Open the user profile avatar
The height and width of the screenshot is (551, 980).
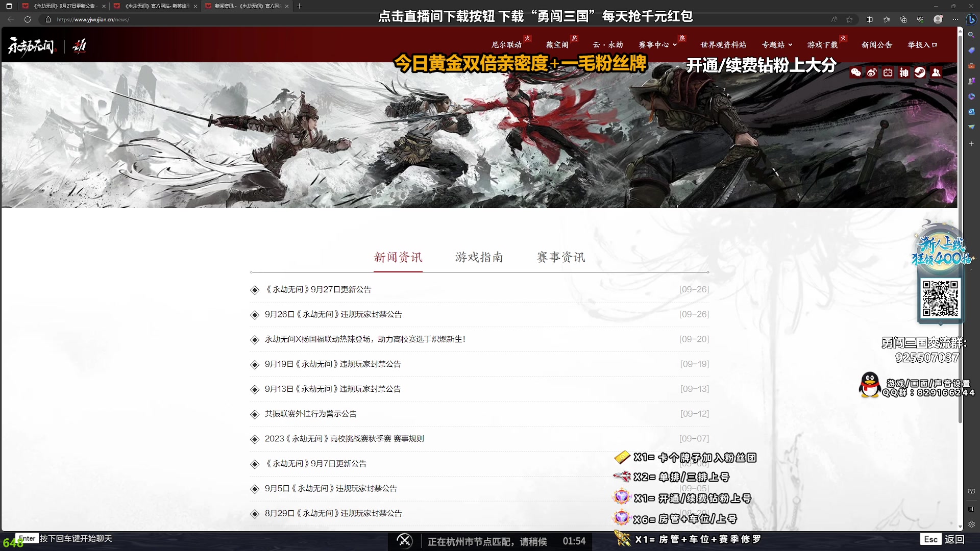pos(938,19)
